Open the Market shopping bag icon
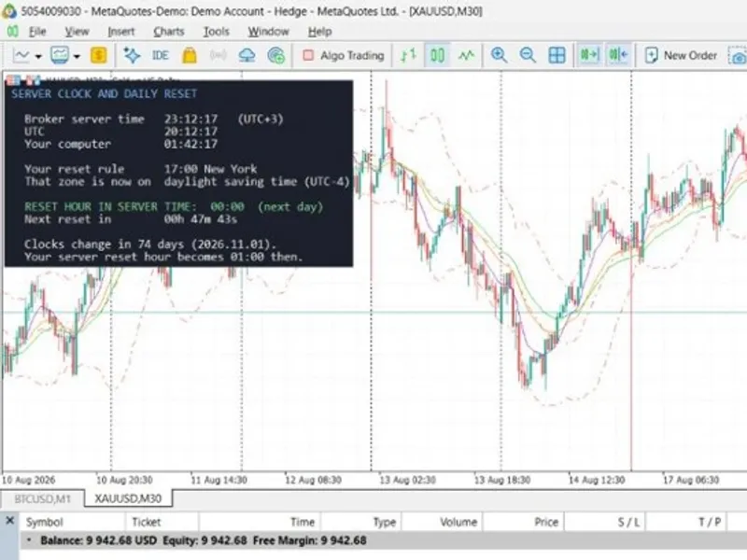Viewport: 747px width, 560px height. [190, 55]
